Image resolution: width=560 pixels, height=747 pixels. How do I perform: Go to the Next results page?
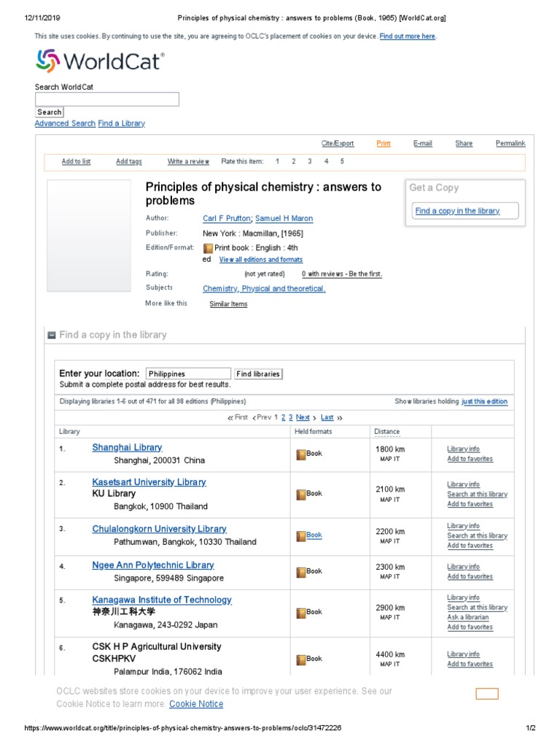click(303, 417)
